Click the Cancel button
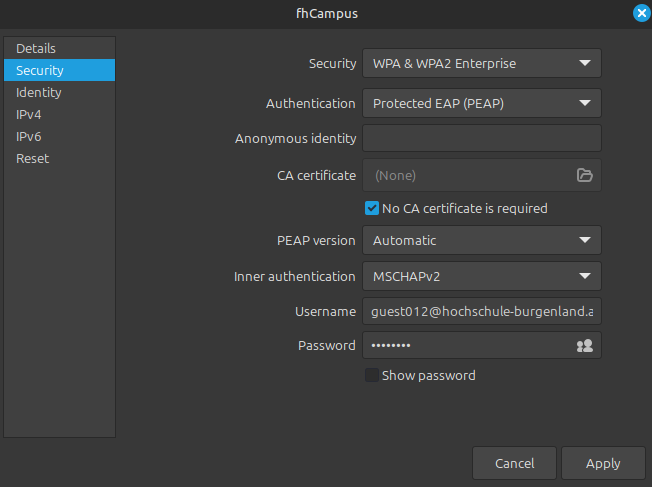 coord(514,463)
